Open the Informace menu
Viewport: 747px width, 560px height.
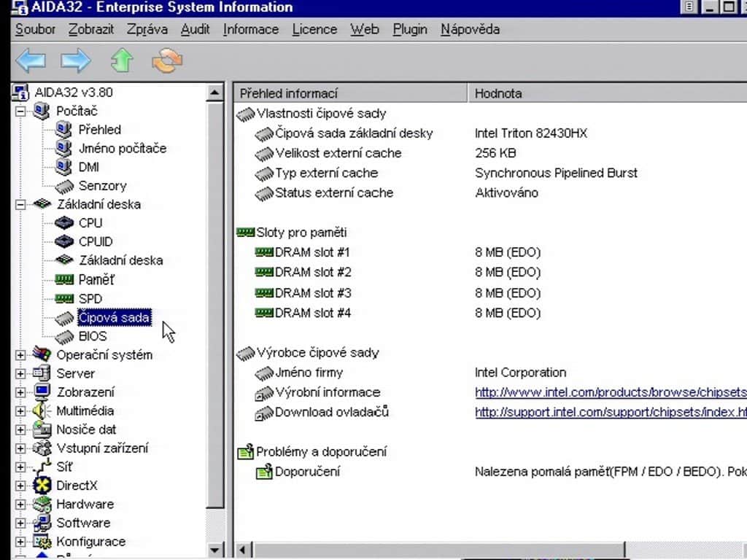(x=251, y=29)
